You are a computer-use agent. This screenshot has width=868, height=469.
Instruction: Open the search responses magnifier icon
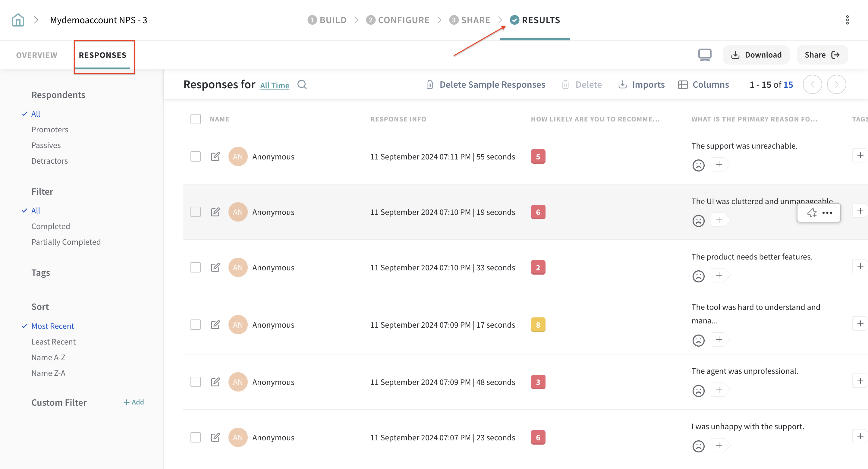tap(302, 84)
